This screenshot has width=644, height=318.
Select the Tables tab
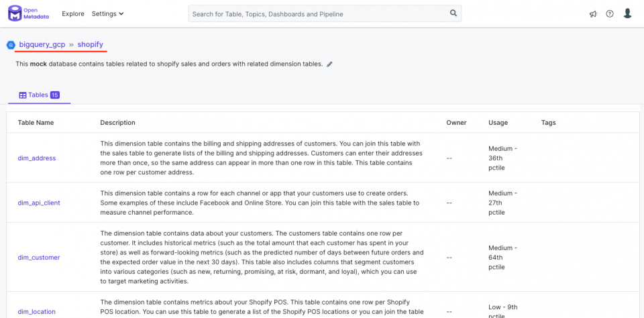(x=40, y=95)
